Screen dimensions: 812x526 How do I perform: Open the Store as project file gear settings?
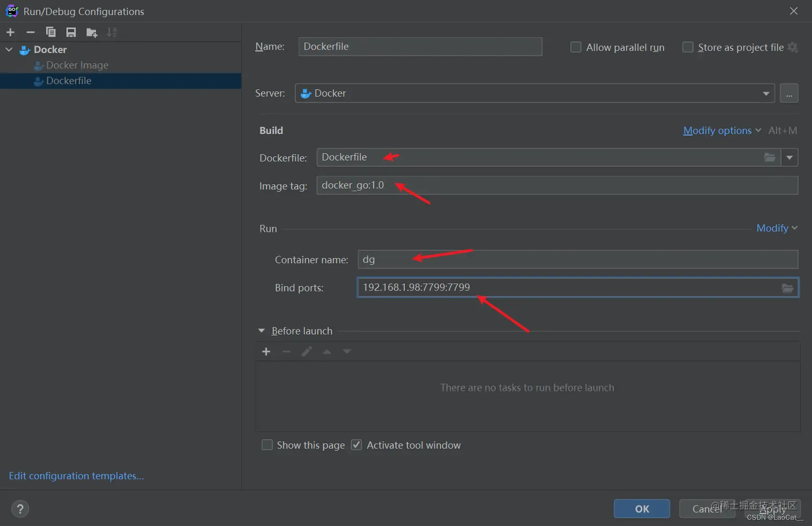[x=793, y=47]
